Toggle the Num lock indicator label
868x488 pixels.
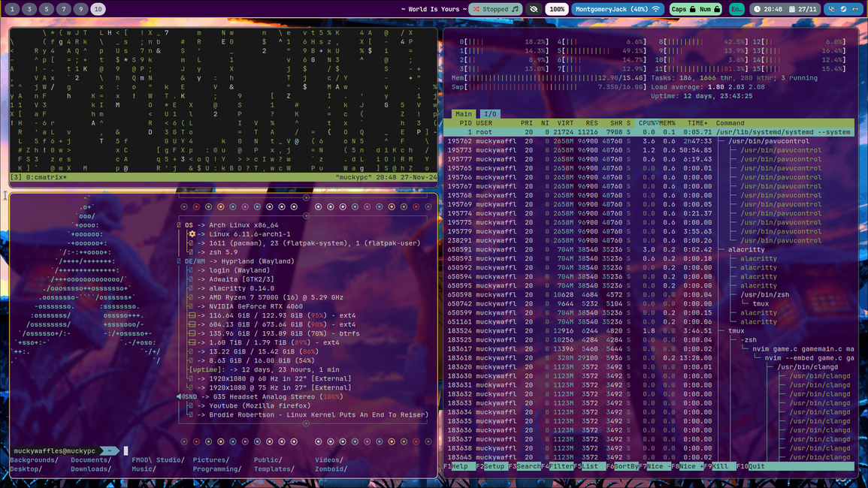[705, 9]
